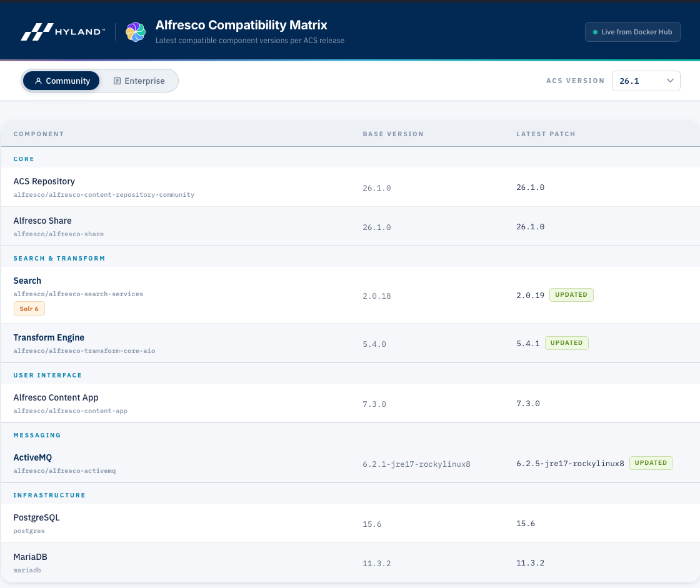The width and height of the screenshot is (700, 588).
Task: Select the Transform Engine component name
Action: (x=49, y=337)
